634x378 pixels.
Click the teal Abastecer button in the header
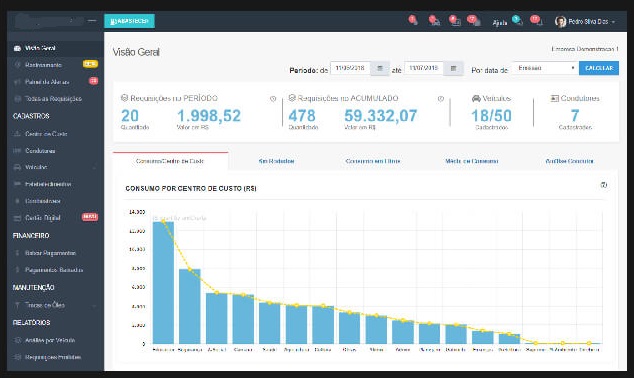click(x=129, y=21)
